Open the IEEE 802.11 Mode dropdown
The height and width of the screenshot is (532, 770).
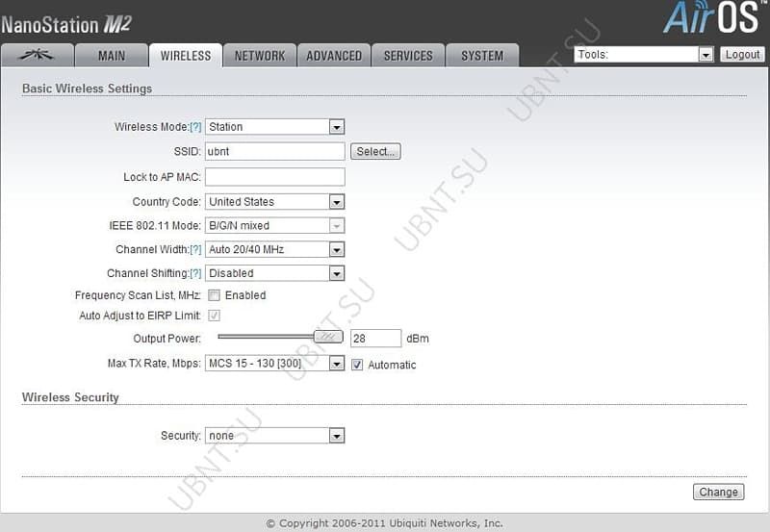click(x=275, y=226)
